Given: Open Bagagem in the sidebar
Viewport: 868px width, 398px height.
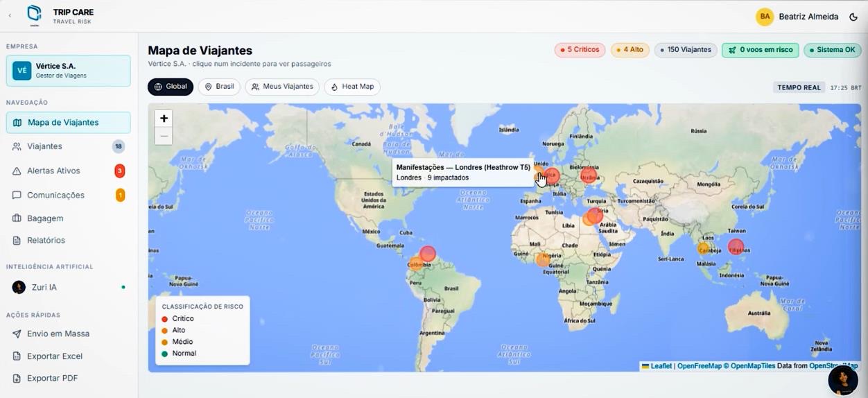Looking at the screenshot, I should [68, 218].
